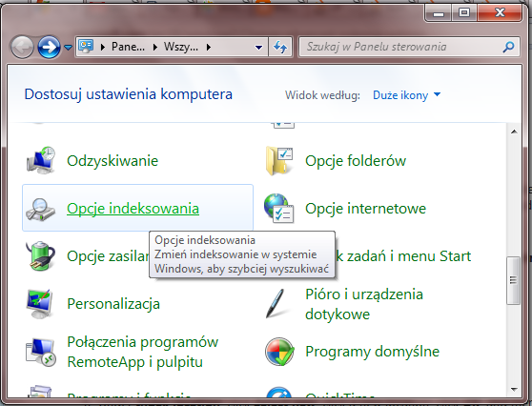Open Pióro i urządzenia dotykowe link
The image size is (532, 406).
(x=364, y=304)
